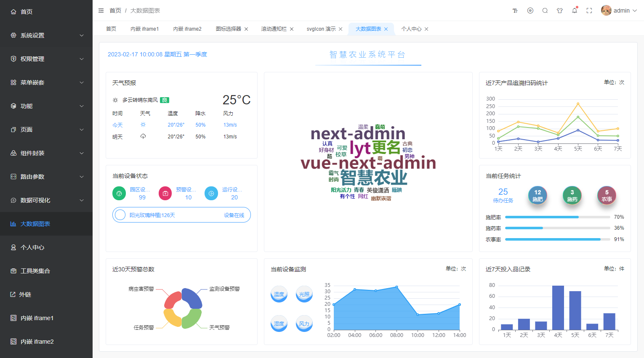Click the 25 待办任务 counter
The width and height of the screenshot is (644, 358).
click(x=503, y=195)
